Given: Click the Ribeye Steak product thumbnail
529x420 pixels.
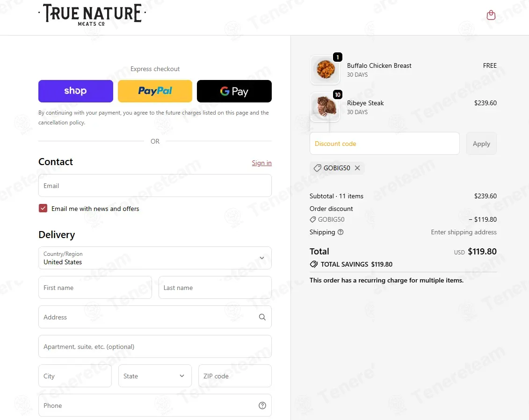Looking at the screenshot, I should (x=325, y=107).
